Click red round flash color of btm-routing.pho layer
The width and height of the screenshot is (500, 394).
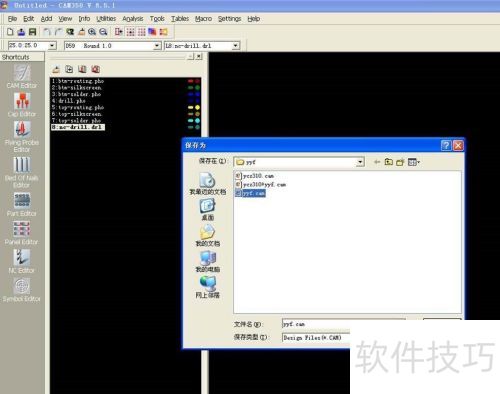pos(197,81)
